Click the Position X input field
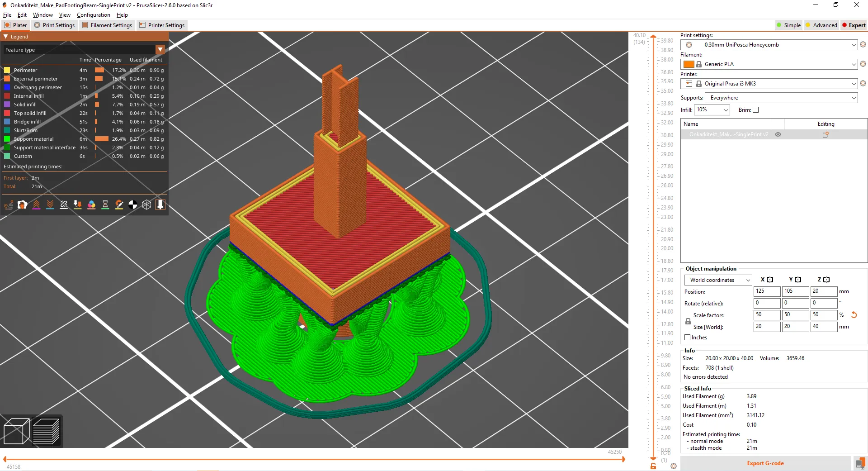Image resolution: width=868 pixels, height=471 pixels. [767, 291]
